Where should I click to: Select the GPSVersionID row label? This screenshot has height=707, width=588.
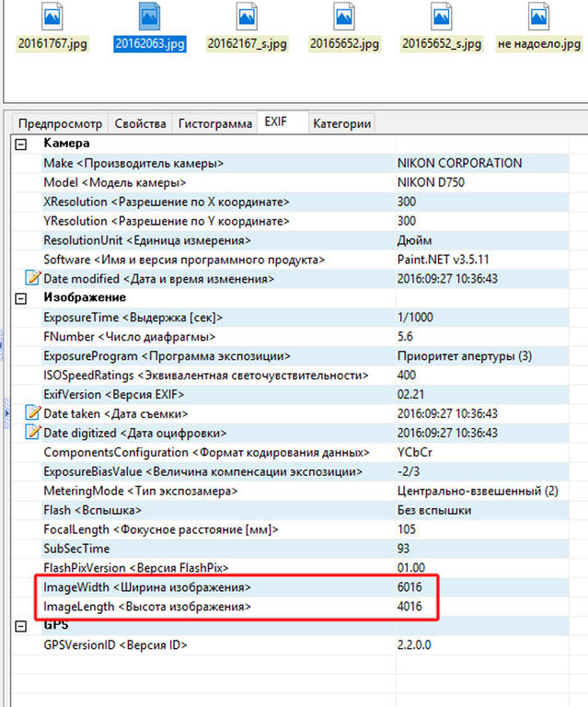click(115, 645)
